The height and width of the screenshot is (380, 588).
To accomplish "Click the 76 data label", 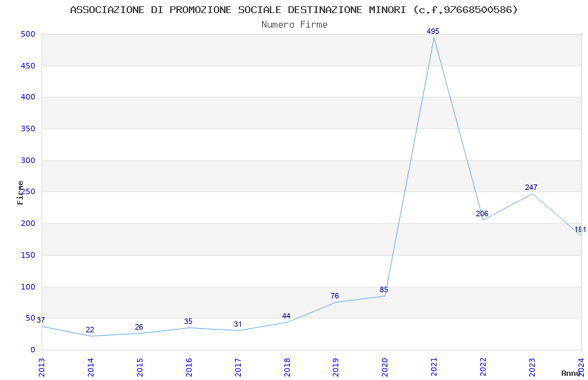I will click(335, 296).
